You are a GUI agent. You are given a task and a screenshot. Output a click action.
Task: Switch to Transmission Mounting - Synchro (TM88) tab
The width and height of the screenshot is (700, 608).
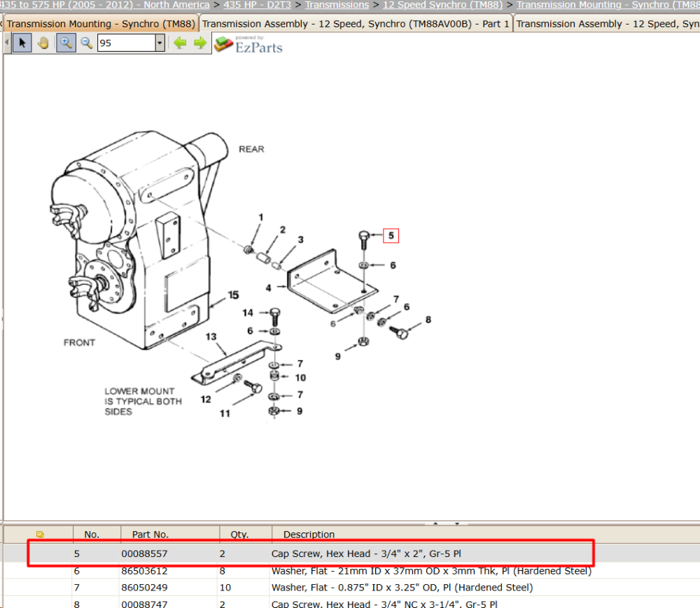point(100,24)
